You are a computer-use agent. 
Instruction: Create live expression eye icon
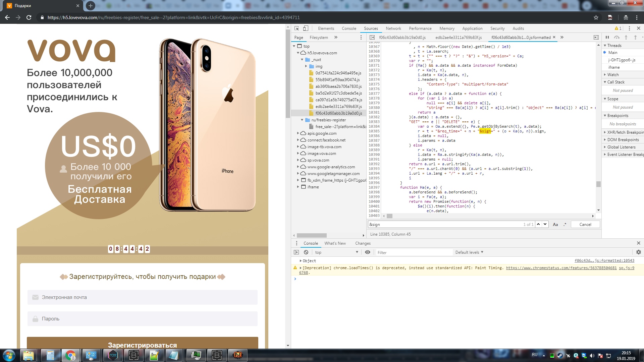coord(368,252)
